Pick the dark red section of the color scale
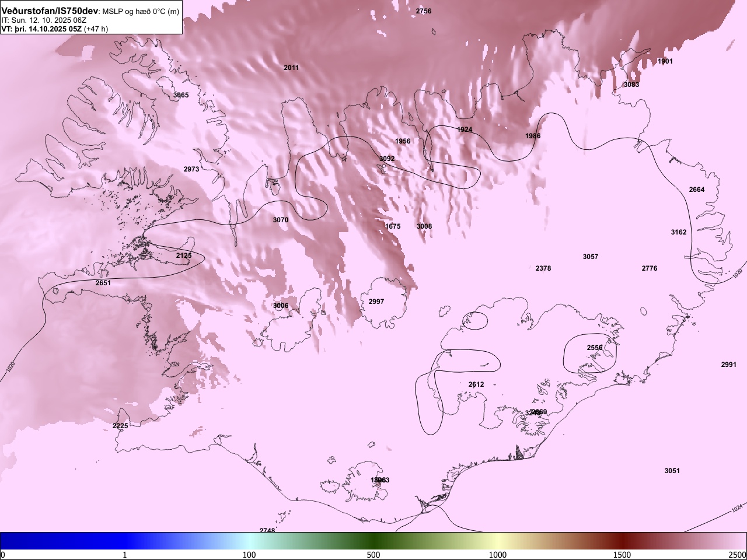Screen dimensions: 747x560 [x=622, y=541]
